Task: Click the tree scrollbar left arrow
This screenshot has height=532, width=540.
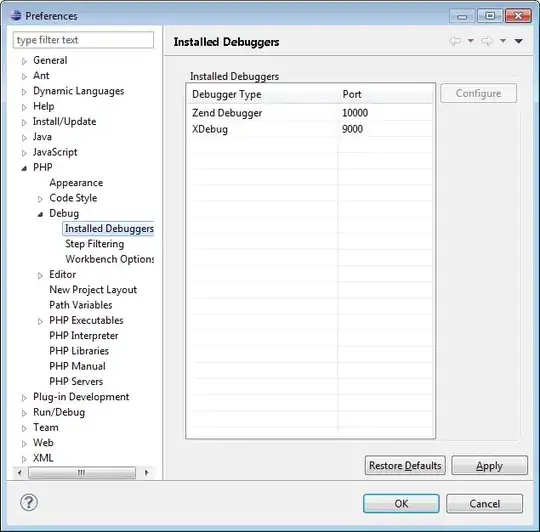Action: (20, 472)
